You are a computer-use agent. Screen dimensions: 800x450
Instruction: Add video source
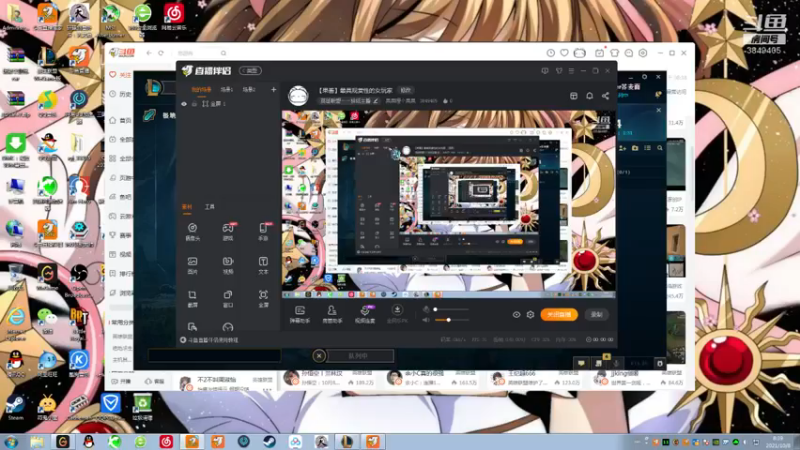click(228, 265)
